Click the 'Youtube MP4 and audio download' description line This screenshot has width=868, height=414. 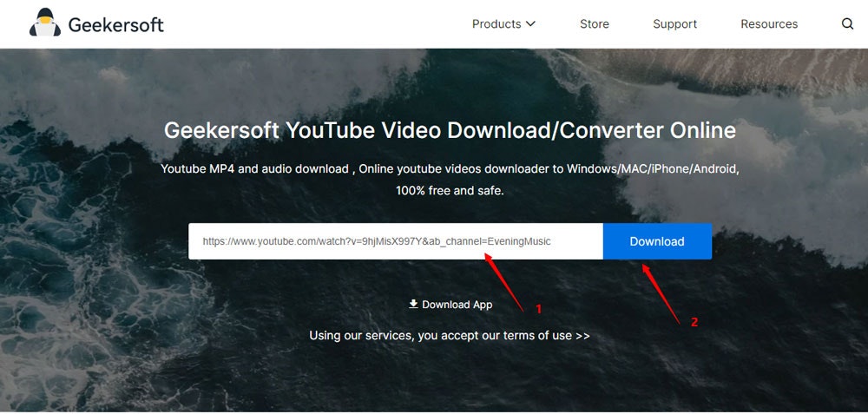point(450,168)
